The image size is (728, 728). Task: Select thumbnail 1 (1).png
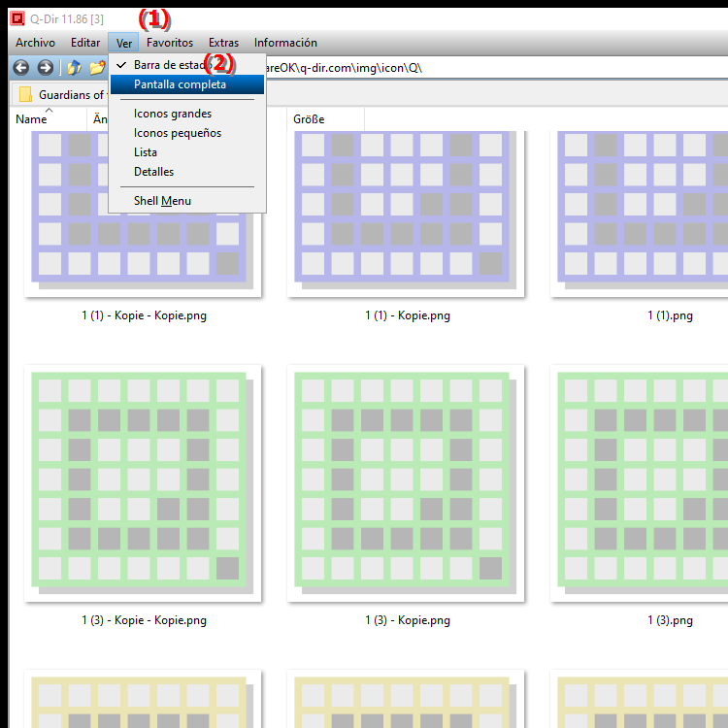coord(640,215)
